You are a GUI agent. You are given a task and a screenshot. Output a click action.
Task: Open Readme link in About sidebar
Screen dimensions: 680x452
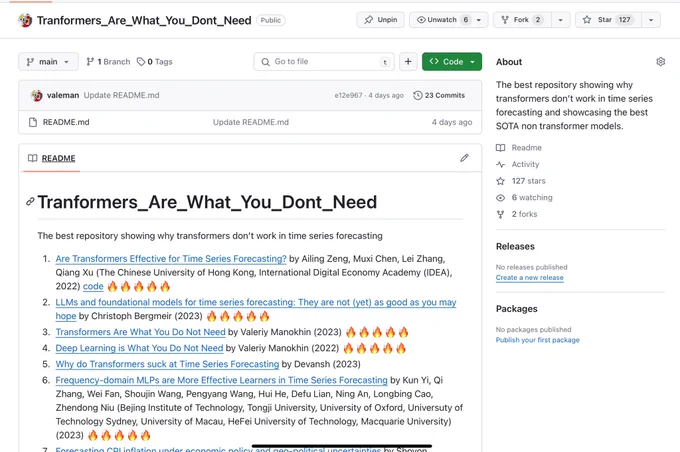[519, 147]
